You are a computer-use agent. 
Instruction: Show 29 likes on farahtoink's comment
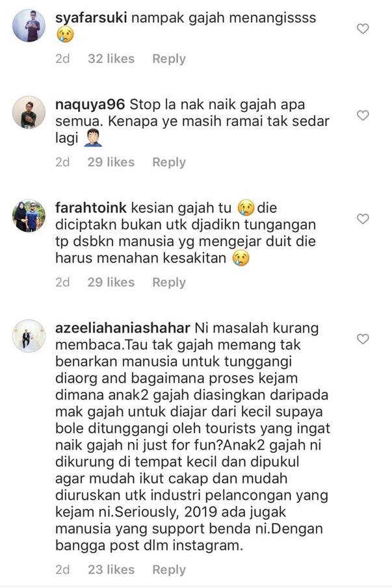coord(111,282)
